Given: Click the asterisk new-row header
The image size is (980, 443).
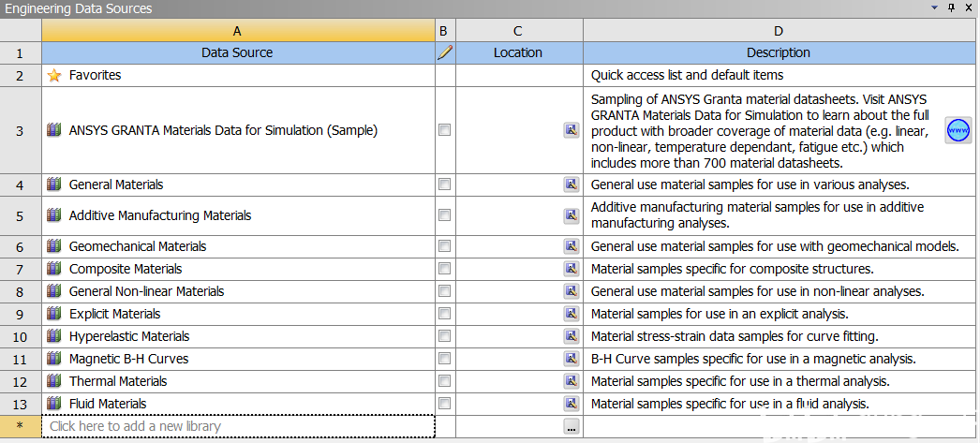Looking at the screenshot, I should pyautogui.click(x=21, y=427).
